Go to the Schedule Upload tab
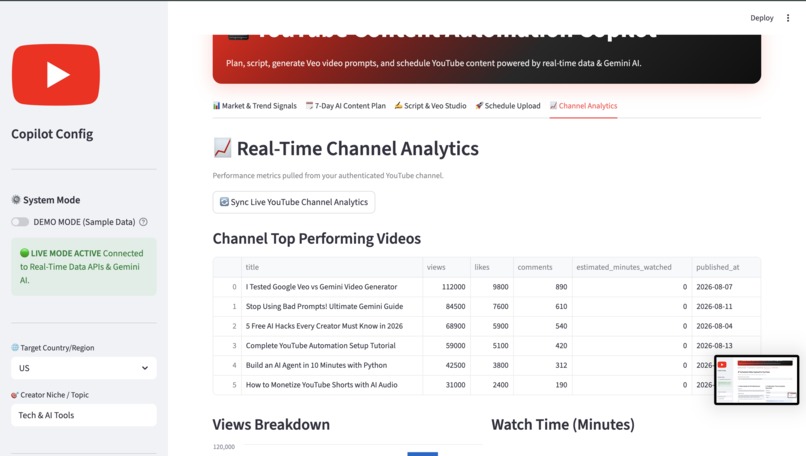This screenshot has width=806, height=456. pos(508,106)
